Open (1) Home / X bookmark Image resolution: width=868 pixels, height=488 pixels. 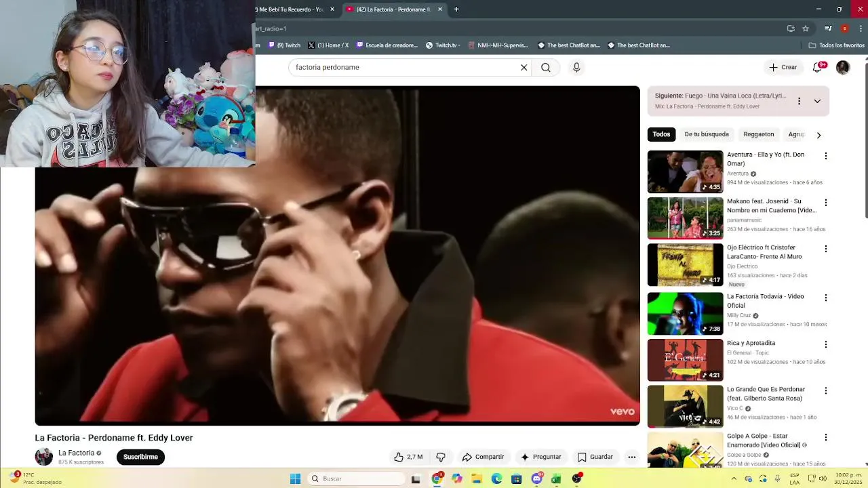pyautogui.click(x=328, y=45)
